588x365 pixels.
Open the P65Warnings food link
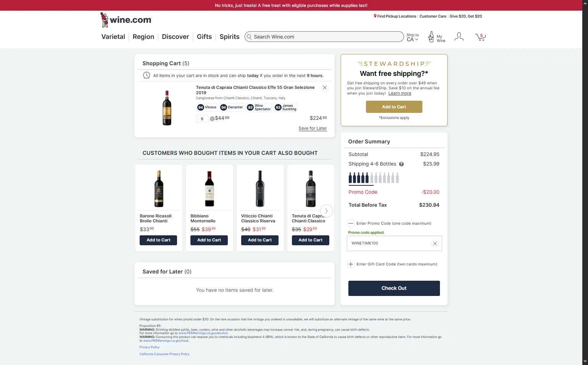tap(166, 341)
